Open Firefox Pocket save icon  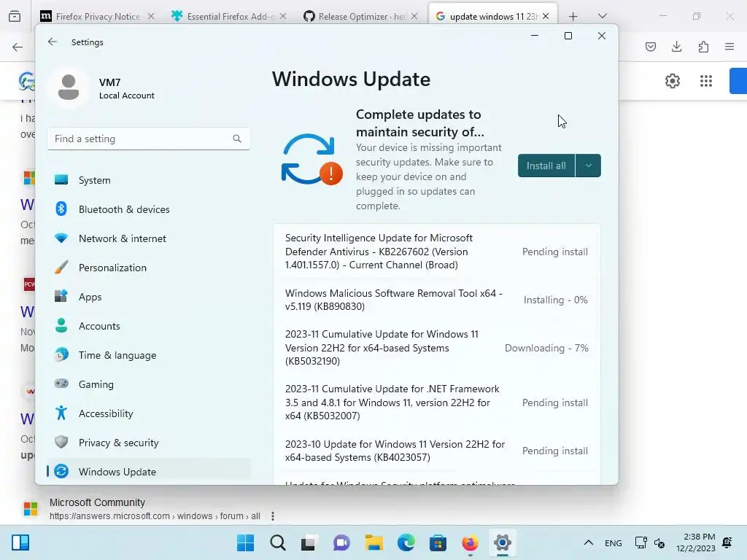(651, 47)
